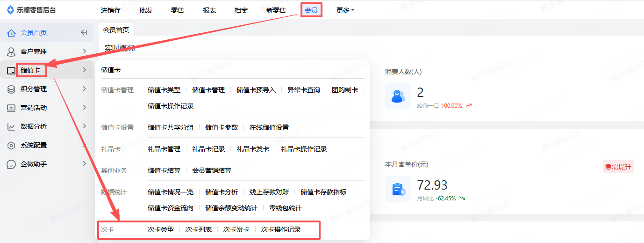
Task: Open 次卡操作记录 link
Action: click(x=281, y=229)
